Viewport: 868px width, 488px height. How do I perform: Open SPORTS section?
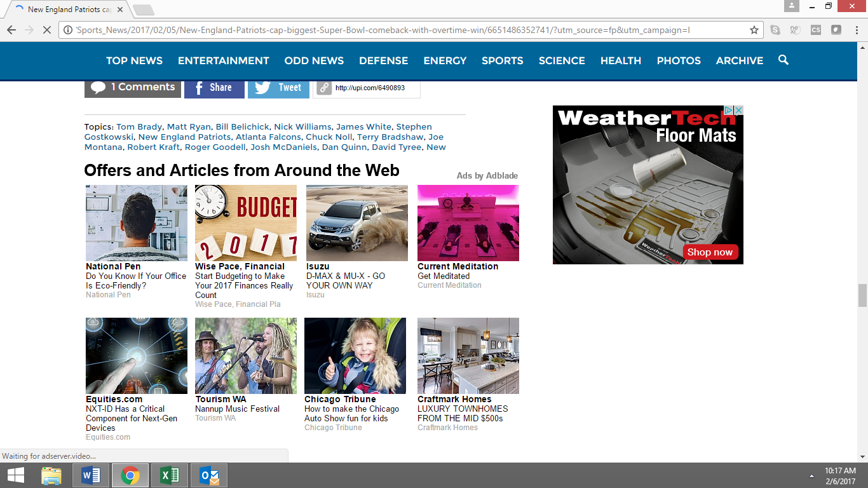click(x=503, y=61)
